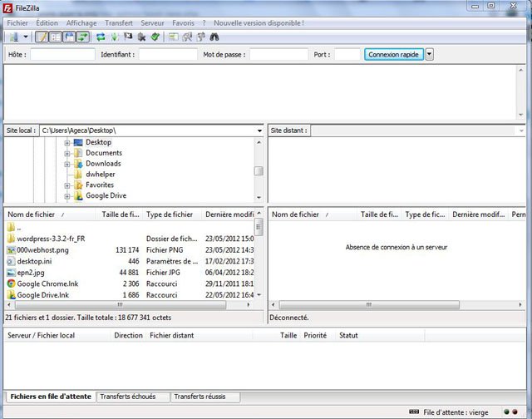The height and width of the screenshot is (419, 532).
Task: Reconnect to last server icon
Action: pos(155,37)
